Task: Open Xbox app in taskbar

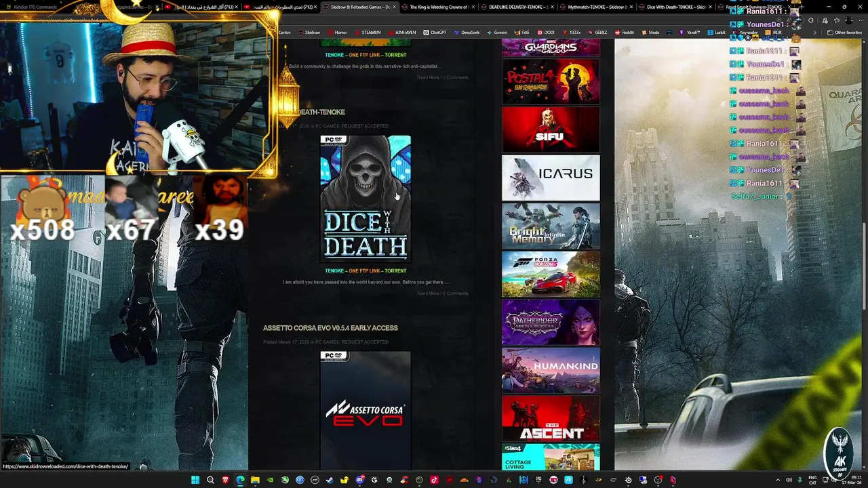Action: coord(285,480)
